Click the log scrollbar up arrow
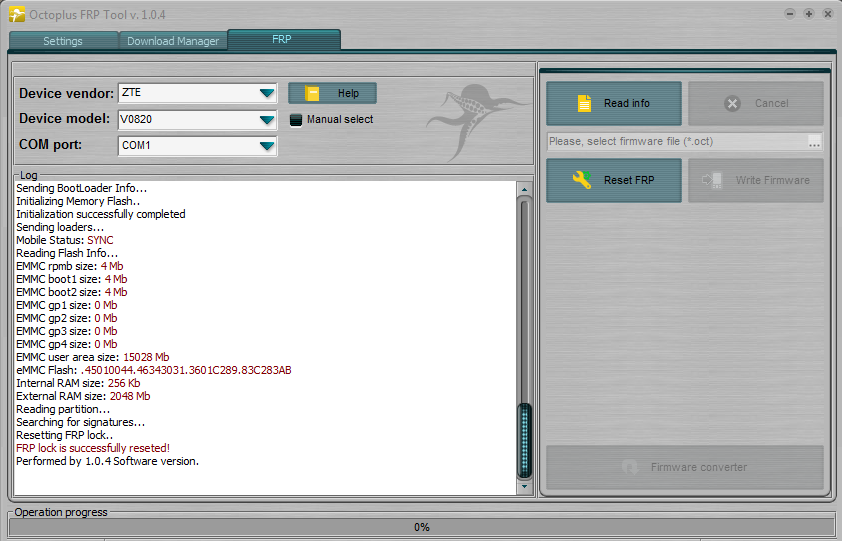Screen dimensions: 842x541 [524, 189]
